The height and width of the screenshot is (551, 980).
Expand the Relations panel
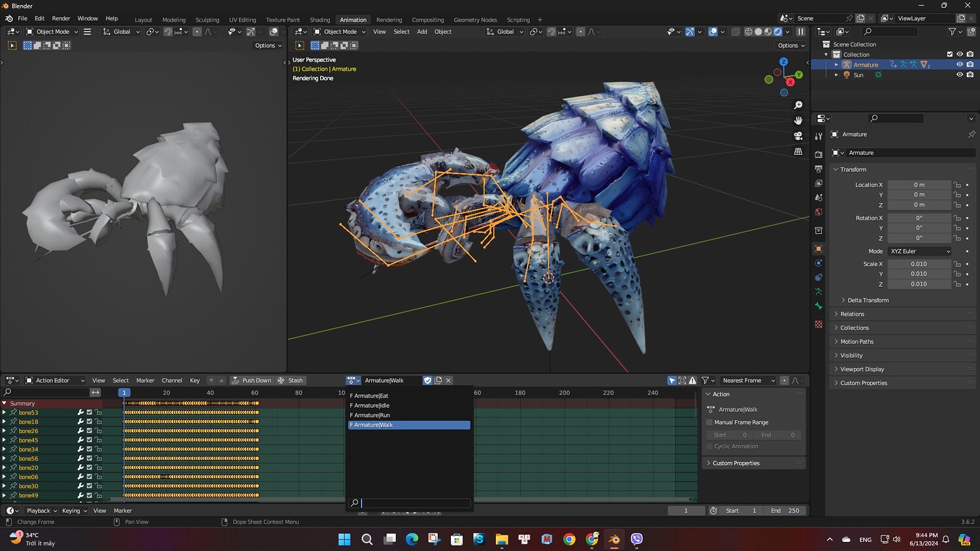[852, 314]
